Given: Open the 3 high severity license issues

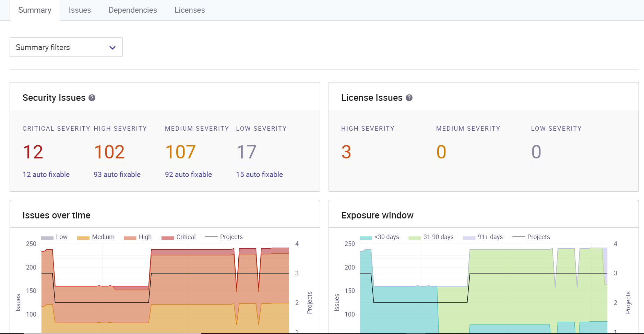Looking at the screenshot, I should click(346, 152).
